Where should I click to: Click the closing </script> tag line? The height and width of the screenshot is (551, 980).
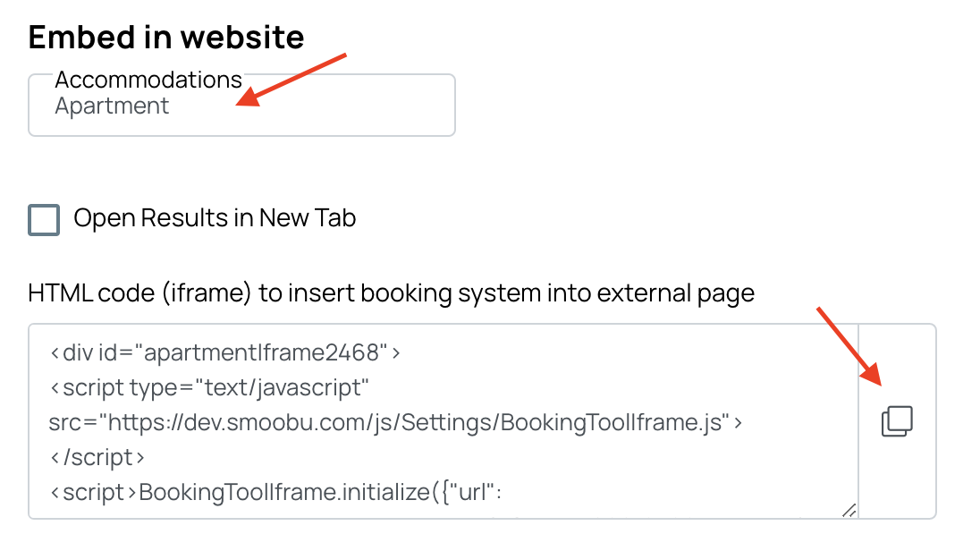[97, 458]
